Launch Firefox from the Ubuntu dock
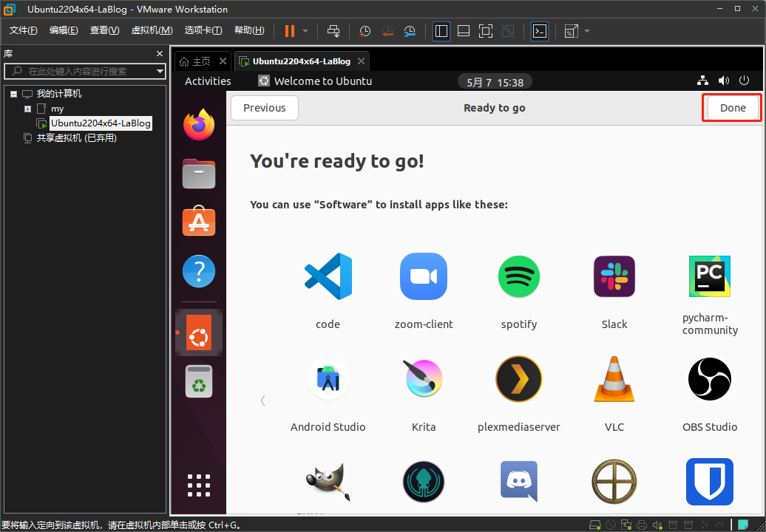Viewport: 766px width, 532px height. coord(199,124)
